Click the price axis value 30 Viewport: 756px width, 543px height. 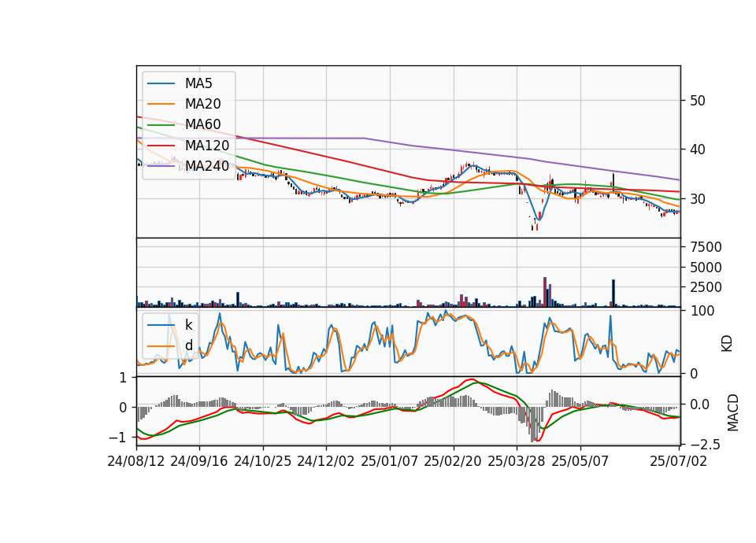coord(698,198)
